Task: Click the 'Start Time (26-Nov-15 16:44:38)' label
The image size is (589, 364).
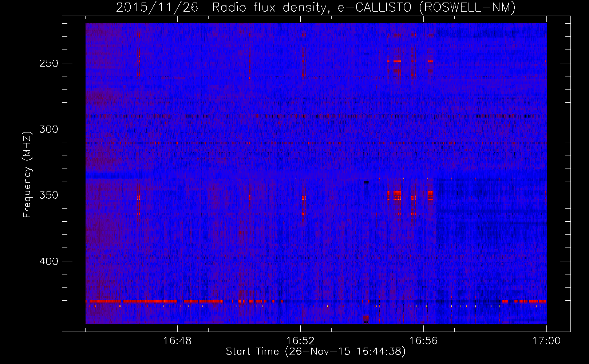Action: pos(316,352)
